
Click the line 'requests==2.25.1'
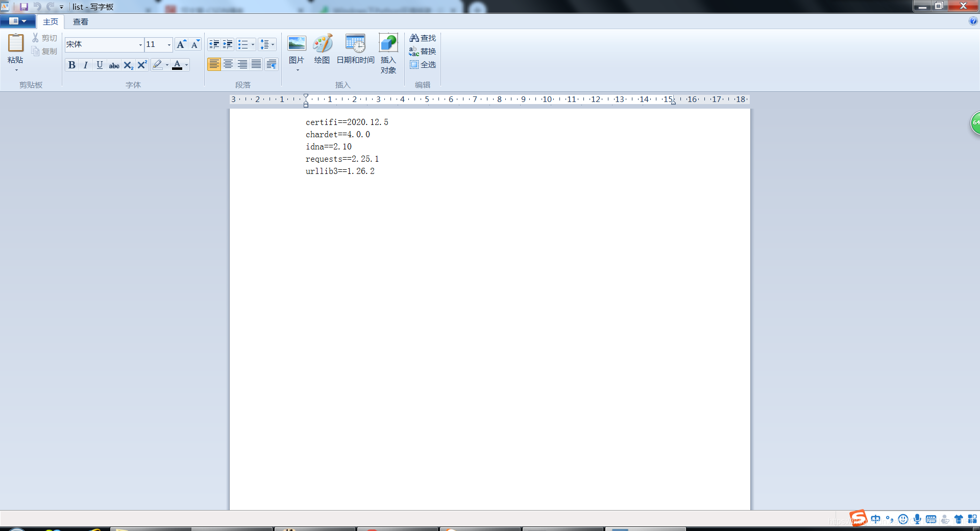(342, 159)
